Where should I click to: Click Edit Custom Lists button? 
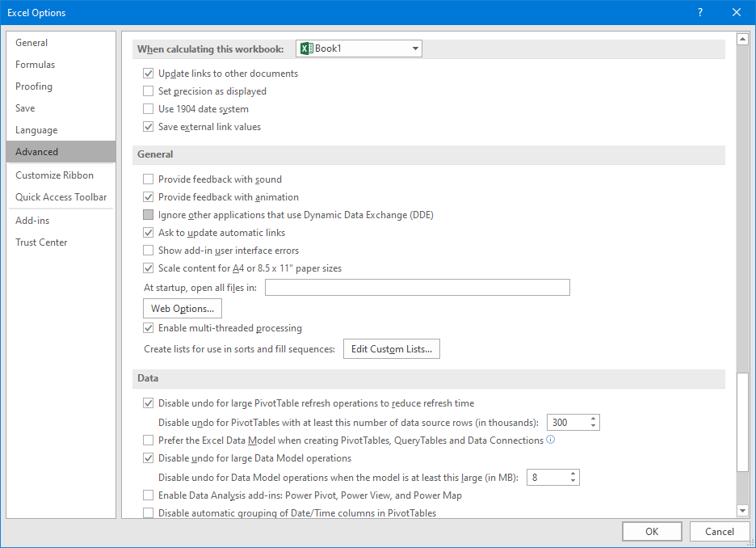392,349
